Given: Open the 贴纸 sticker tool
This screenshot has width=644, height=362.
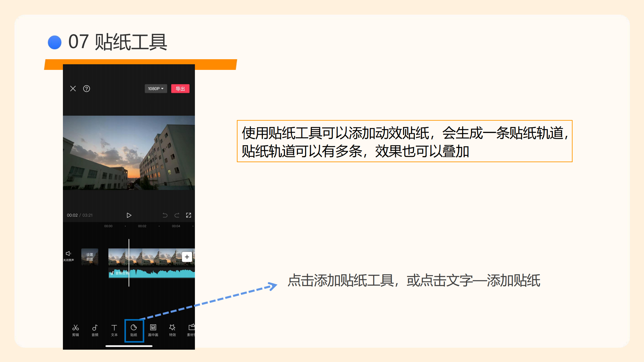Looking at the screenshot, I should click(x=134, y=331).
